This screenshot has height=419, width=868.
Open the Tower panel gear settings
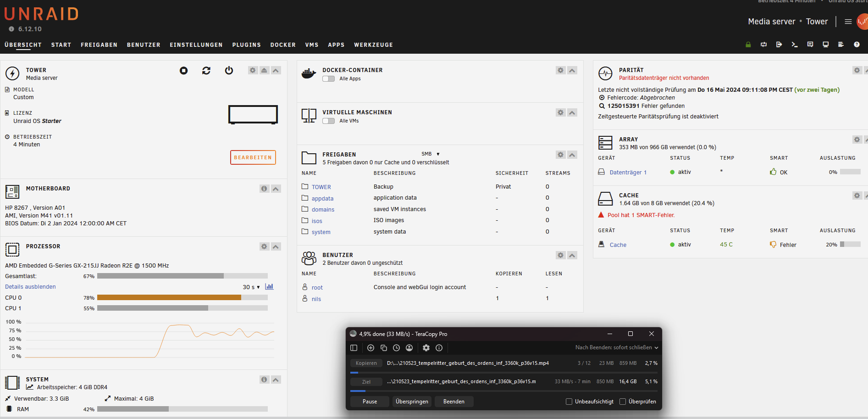253,70
